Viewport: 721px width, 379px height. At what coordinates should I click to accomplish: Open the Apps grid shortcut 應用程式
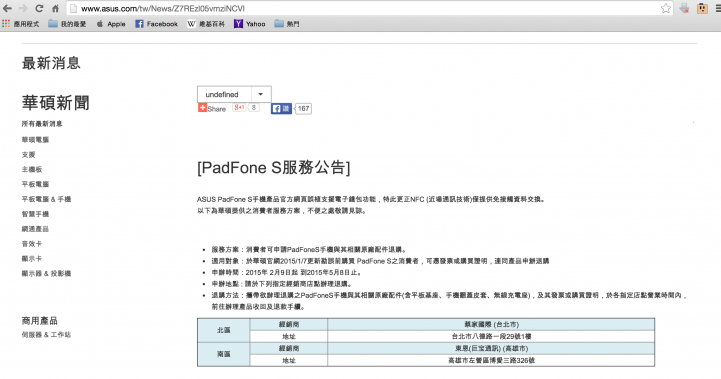(21, 24)
